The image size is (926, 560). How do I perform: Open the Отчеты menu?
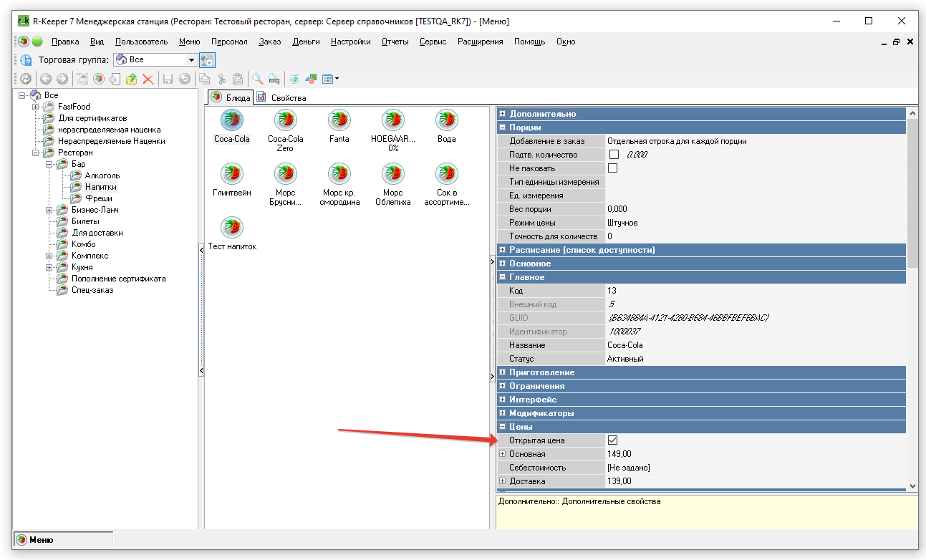[395, 42]
